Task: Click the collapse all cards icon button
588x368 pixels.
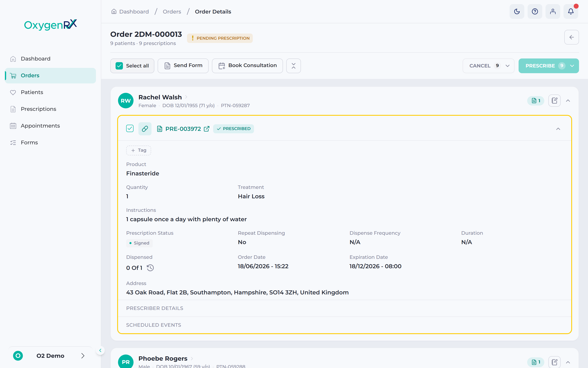Action: click(294, 66)
